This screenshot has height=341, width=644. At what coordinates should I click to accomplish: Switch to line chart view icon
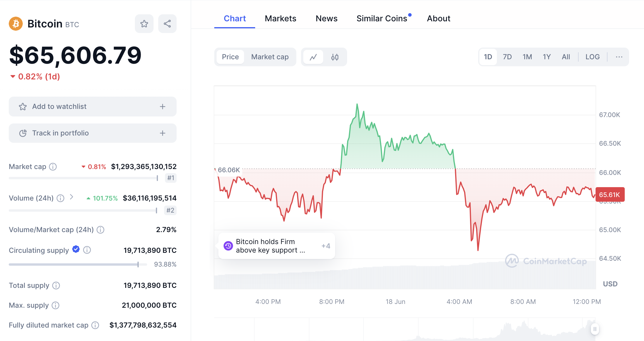coord(313,57)
